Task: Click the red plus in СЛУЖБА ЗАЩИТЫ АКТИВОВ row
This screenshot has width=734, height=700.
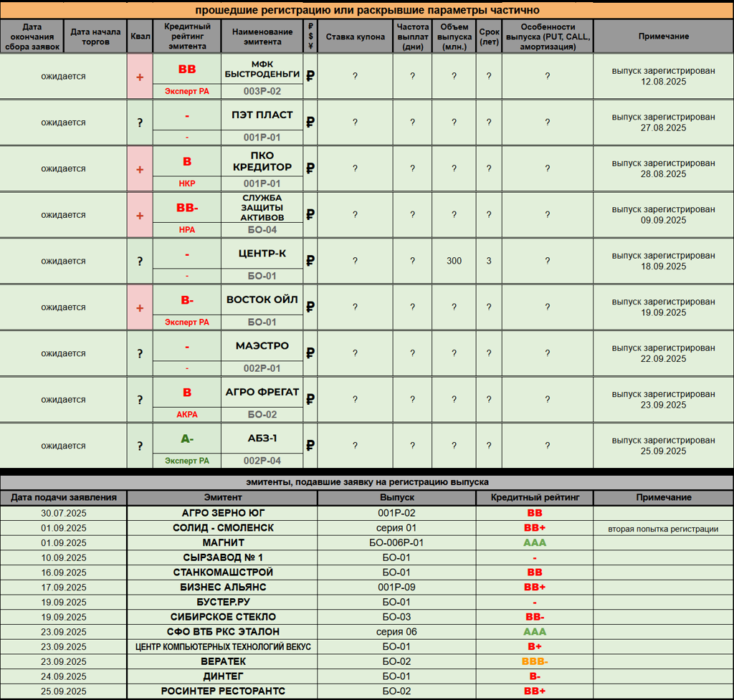Action: pos(140,216)
